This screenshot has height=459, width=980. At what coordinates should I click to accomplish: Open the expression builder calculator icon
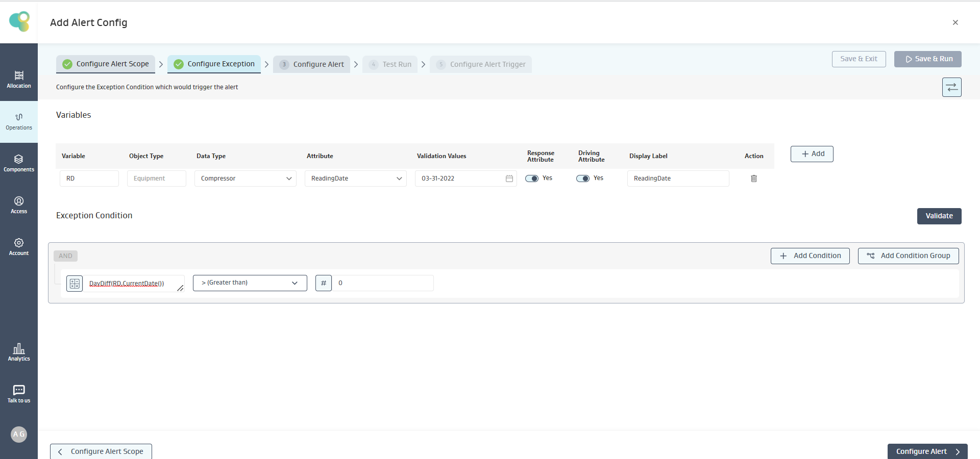75,284
